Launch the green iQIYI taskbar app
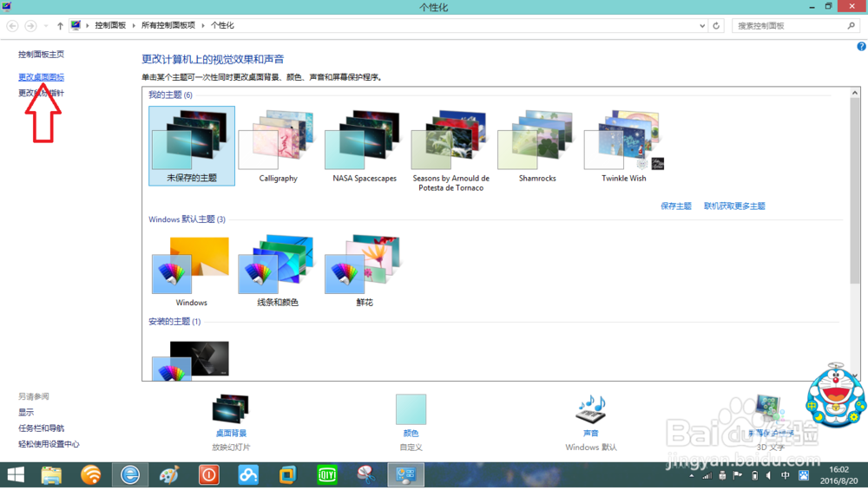Screen dimensions: 868x490 (x=327, y=475)
